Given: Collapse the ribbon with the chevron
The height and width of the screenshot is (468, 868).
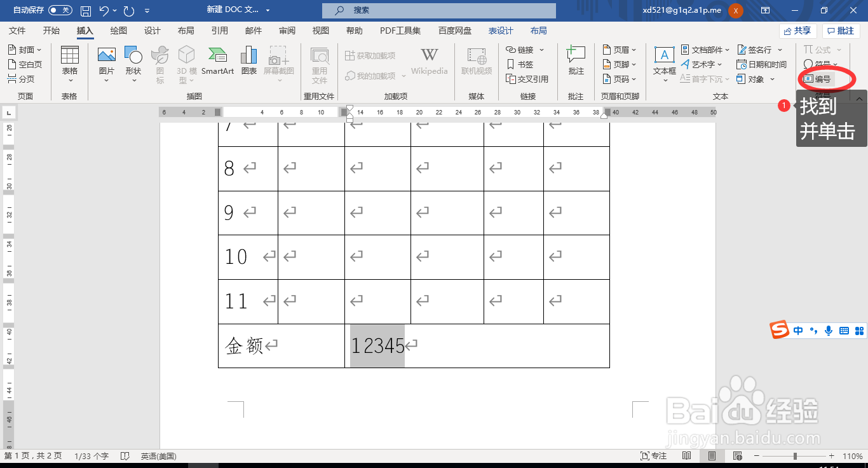Looking at the screenshot, I should (860, 99).
